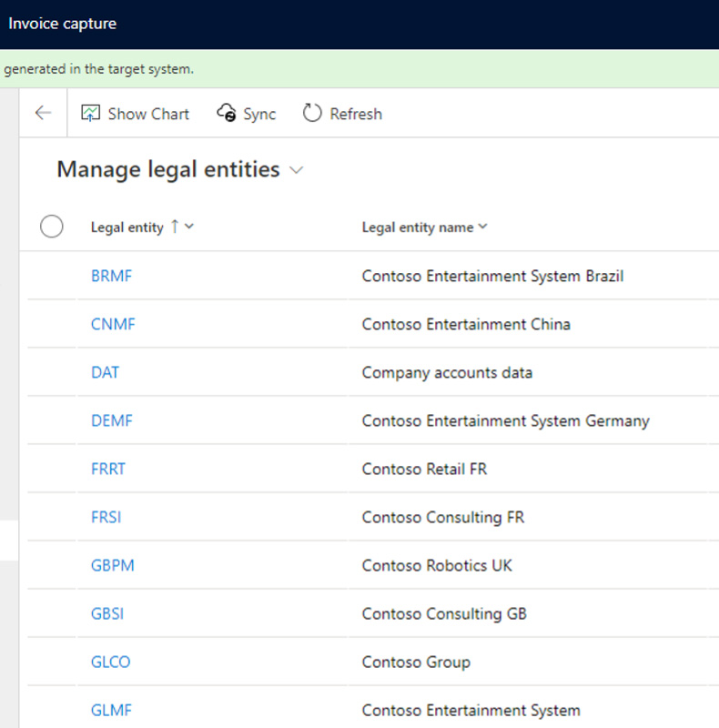The image size is (719, 728).
Task: Open the DEMF legal entity link
Action: (112, 420)
